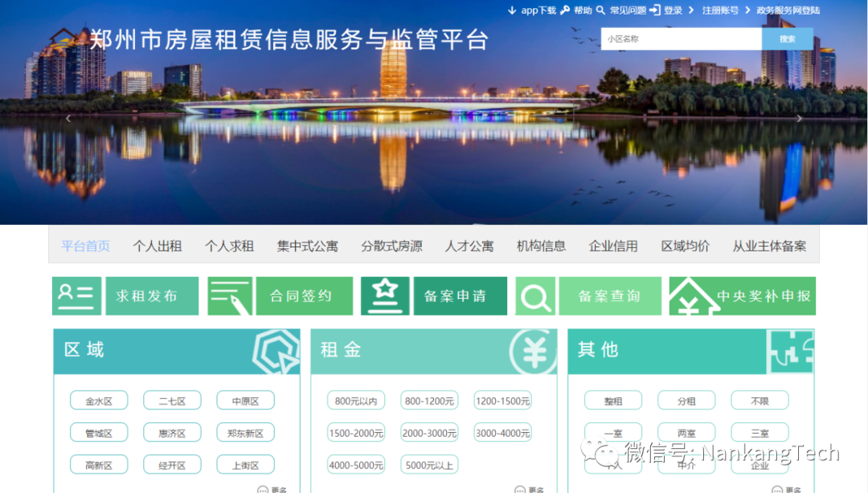The height and width of the screenshot is (493, 868).
Task: Click the 备案查询 magnifier icon
Action: (x=534, y=296)
